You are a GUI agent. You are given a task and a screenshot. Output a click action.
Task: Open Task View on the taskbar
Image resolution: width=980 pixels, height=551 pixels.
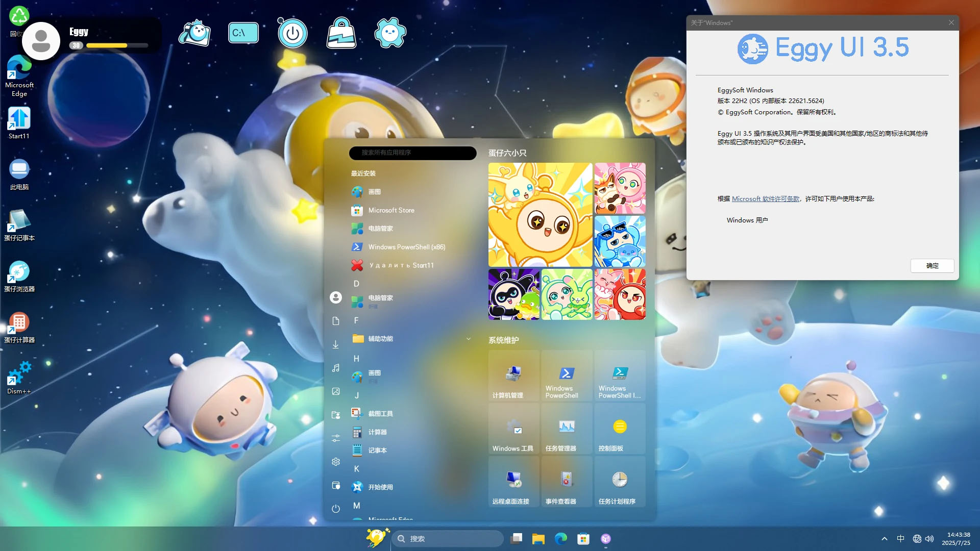pyautogui.click(x=516, y=539)
